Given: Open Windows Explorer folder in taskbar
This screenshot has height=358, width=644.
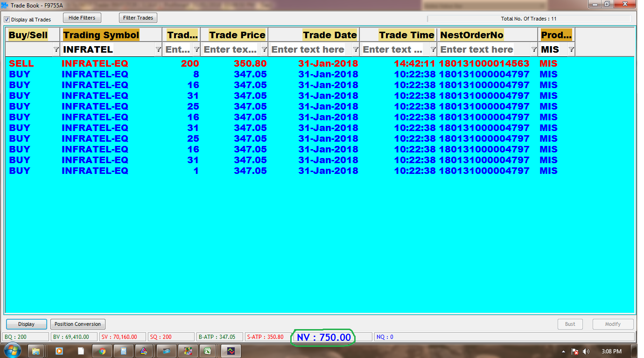Looking at the screenshot, I should coord(36,351).
